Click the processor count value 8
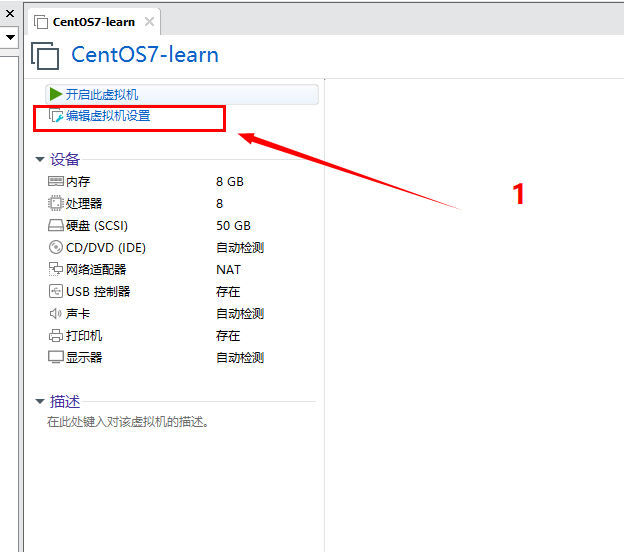 [x=220, y=204]
